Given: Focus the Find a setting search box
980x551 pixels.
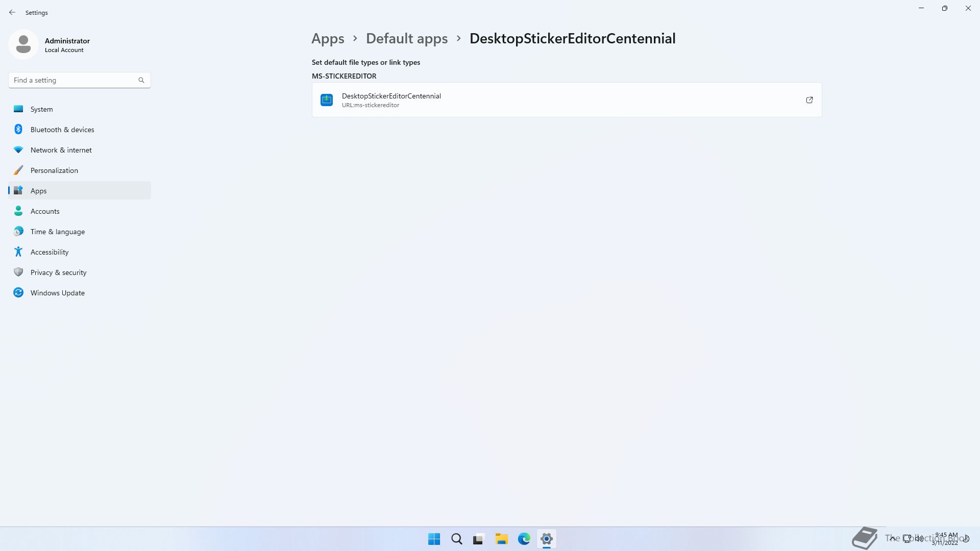Looking at the screenshot, I should coord(80,80).
